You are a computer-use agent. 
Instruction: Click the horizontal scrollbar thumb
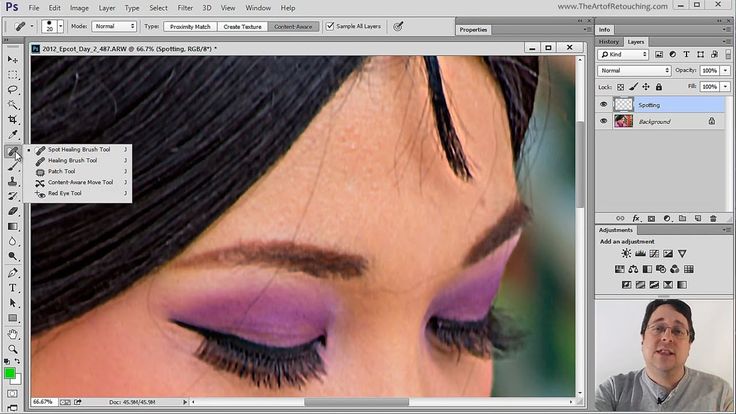click(356, 402)
